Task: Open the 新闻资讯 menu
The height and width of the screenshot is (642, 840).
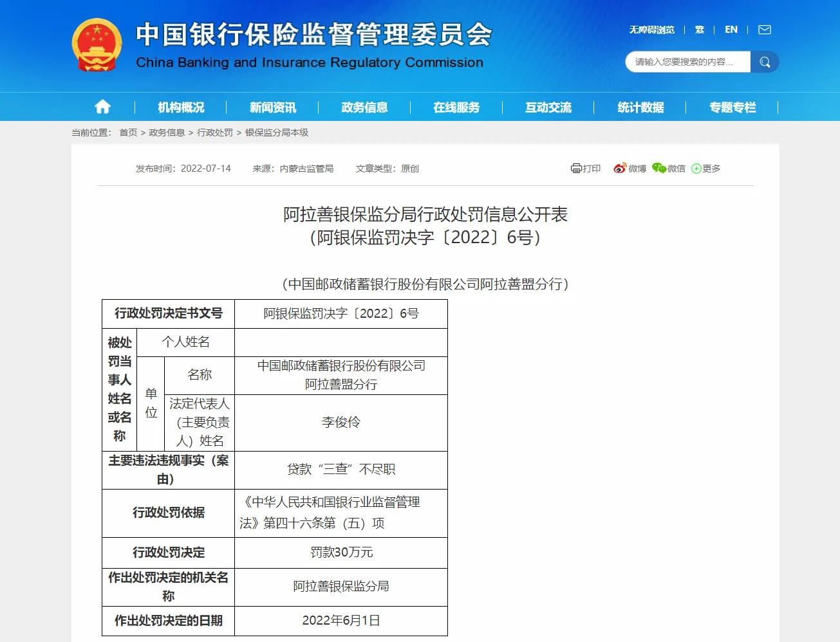Action: point(273,107)
